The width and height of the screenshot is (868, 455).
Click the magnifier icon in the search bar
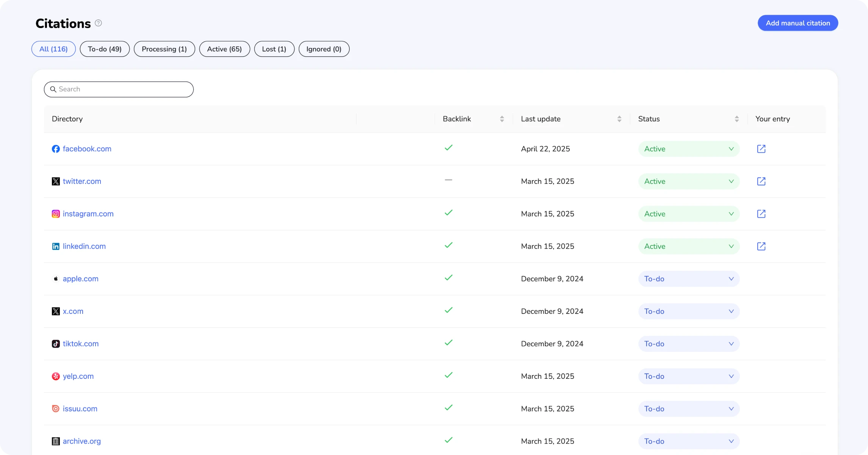pyautogui.click(x=53, y=89)
